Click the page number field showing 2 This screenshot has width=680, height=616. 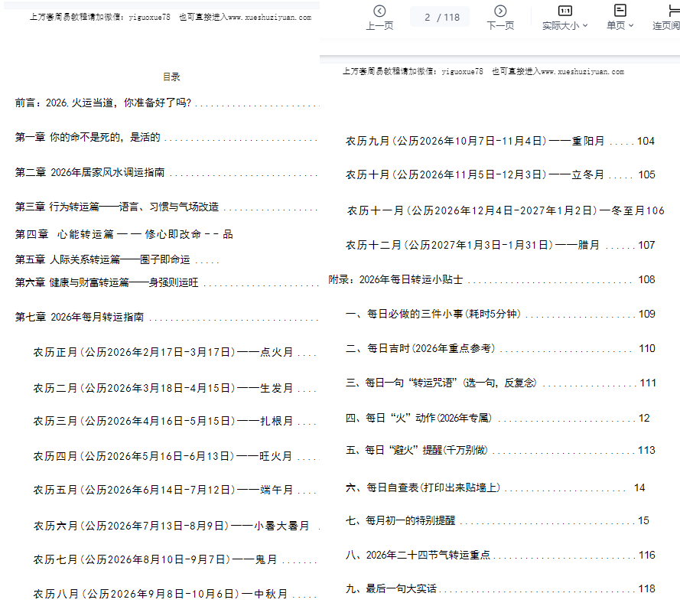coord(428,18)
